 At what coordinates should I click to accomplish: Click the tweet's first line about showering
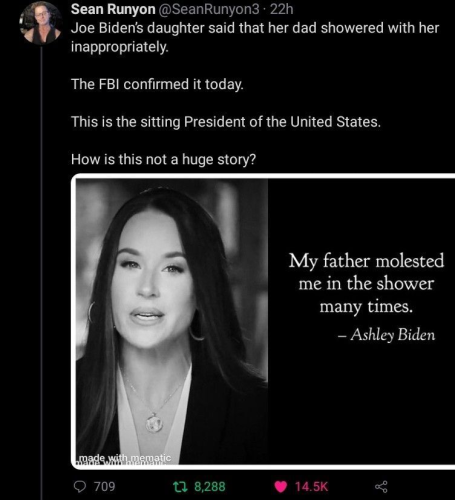255,28
